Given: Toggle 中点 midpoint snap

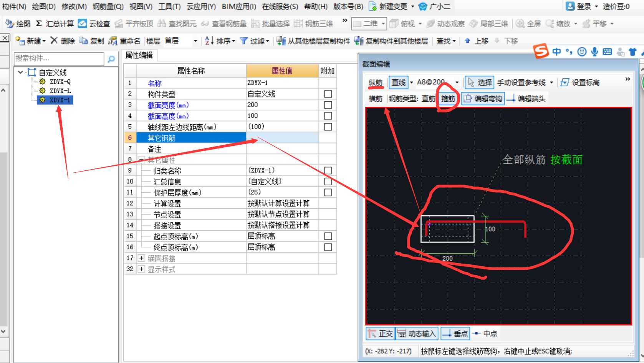Looking at the screenshot, I should tap(485, 333).
